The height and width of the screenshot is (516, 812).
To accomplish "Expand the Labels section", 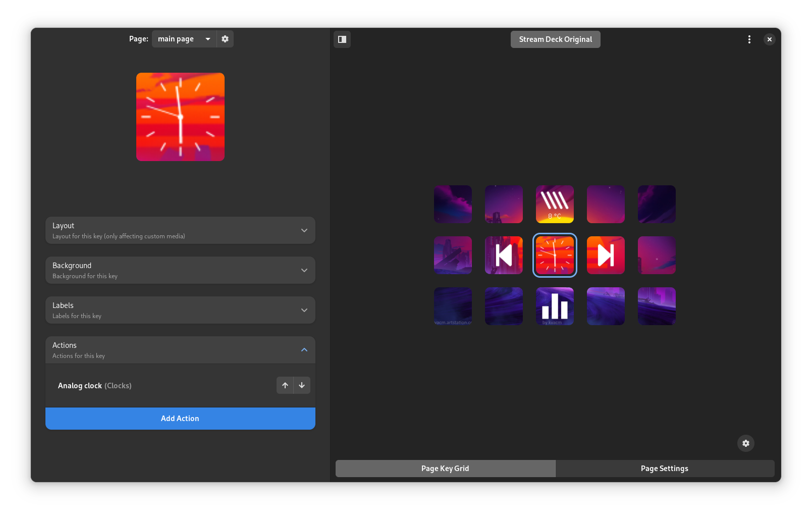I will [180, 311].
